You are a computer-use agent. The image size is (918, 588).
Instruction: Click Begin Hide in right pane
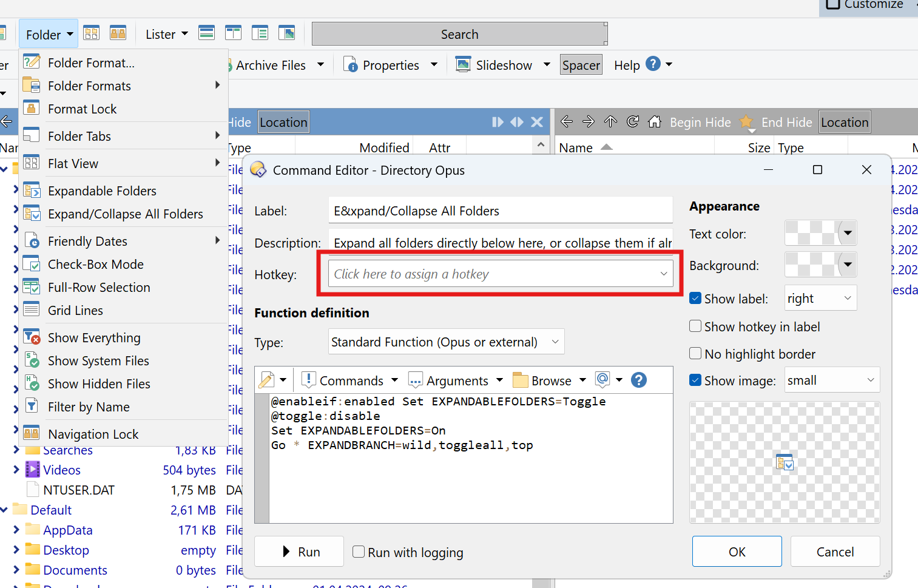pos(700,122)
